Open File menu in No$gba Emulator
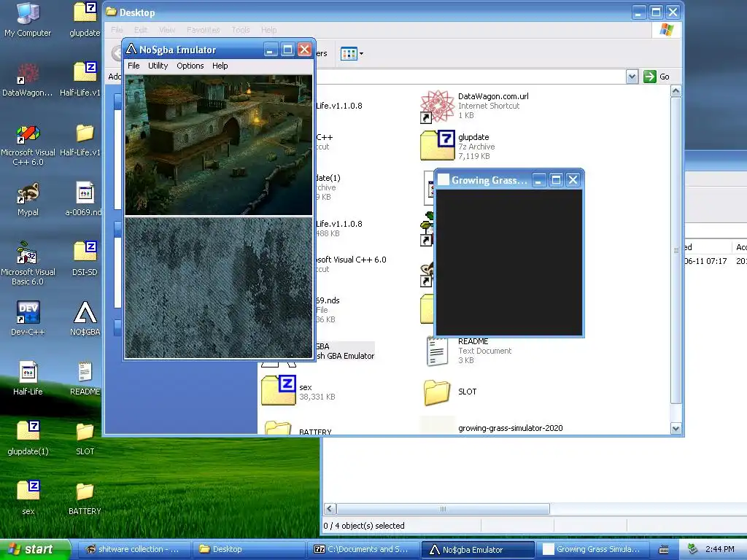 133,66
